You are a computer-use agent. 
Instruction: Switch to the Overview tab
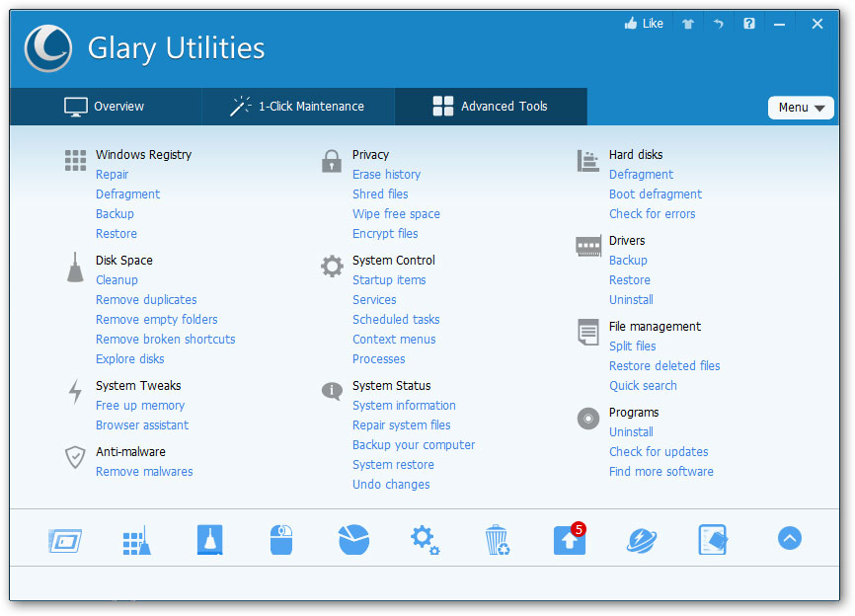pos(105,106)
